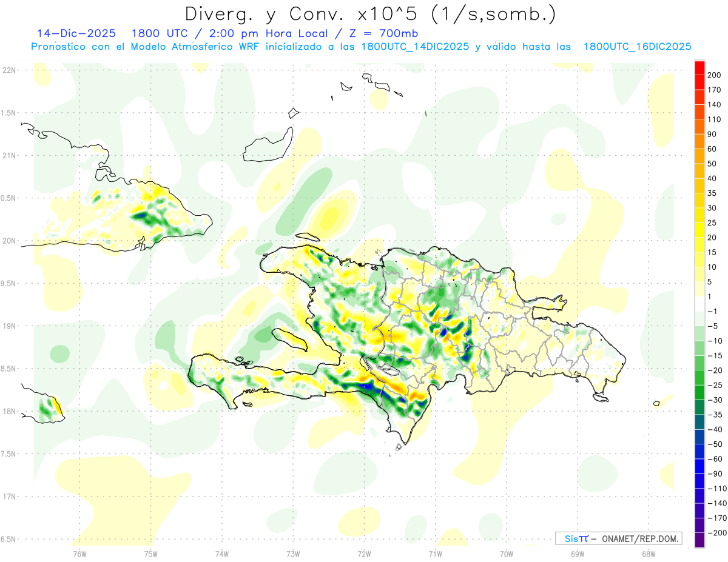Pick the bright green swatch between -20 and -25

pyautogui.click(x=699, y=377)
